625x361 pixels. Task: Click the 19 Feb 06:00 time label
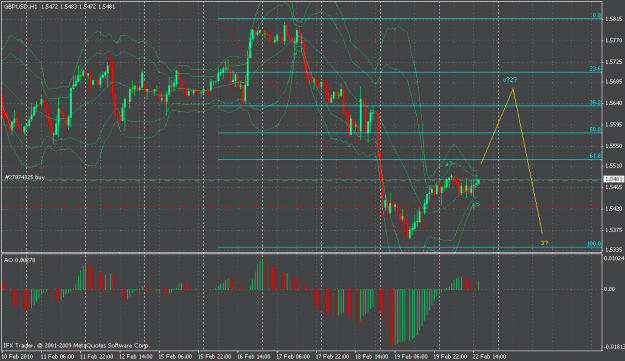[411, 356]
